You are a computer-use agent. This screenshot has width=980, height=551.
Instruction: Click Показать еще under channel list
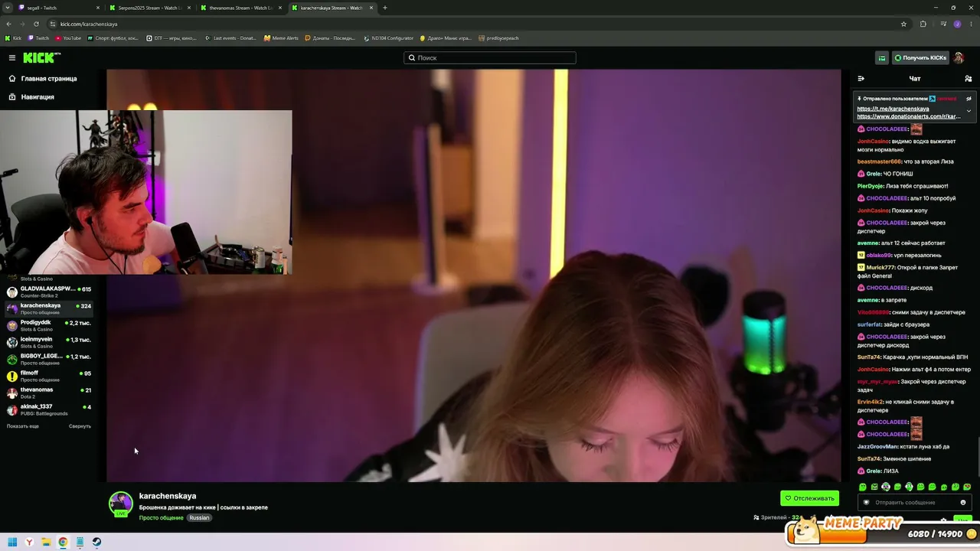pyautogui.click(x=23, y=426)
